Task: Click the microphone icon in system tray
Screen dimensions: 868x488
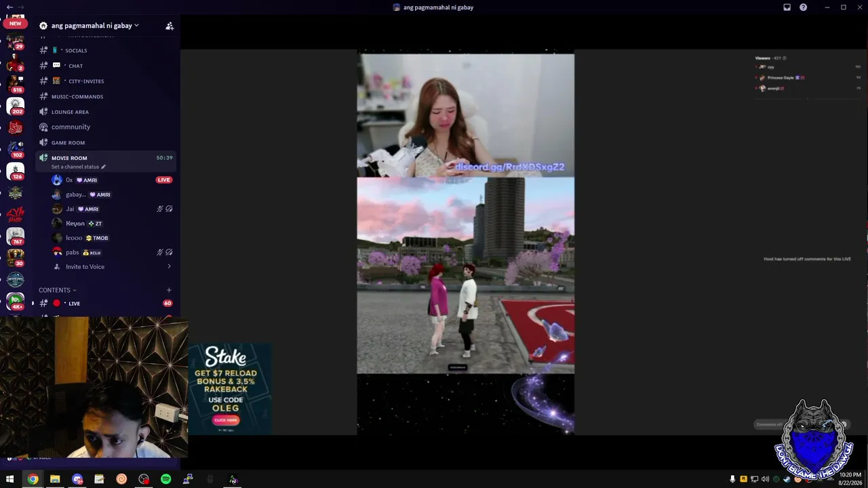Action: tap(732, 479)
